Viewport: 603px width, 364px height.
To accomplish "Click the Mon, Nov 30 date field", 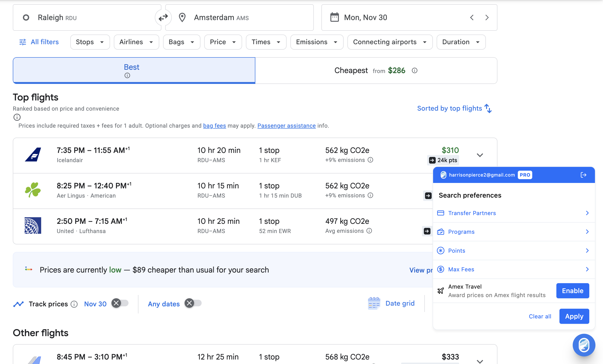I will point(409,17).
